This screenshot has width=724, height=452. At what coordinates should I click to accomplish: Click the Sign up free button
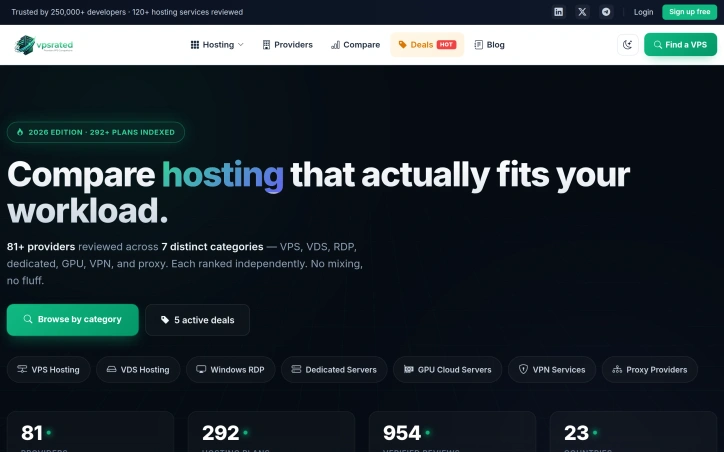[x=689, y=12]
